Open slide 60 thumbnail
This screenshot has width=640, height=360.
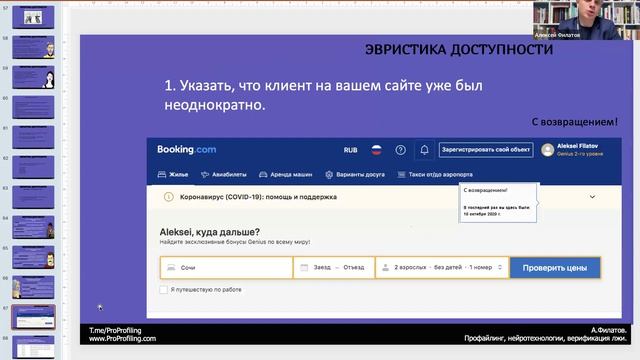(x=33, y=107)
